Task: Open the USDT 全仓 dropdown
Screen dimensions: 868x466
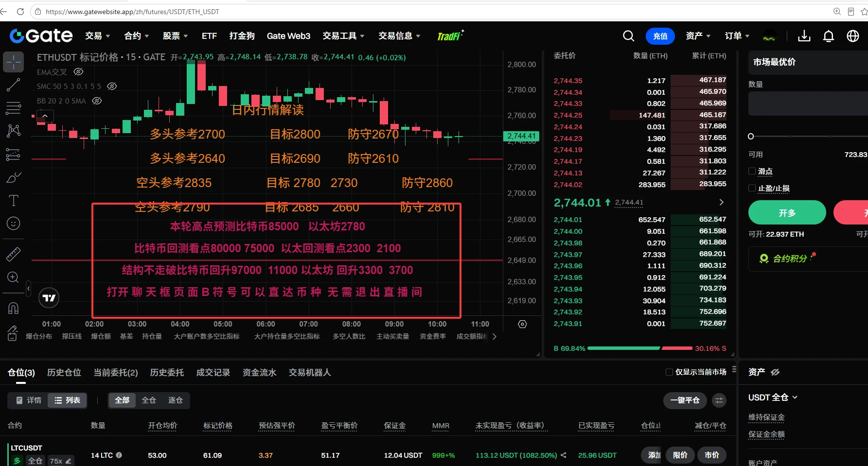Action: [x=773, y=397]
